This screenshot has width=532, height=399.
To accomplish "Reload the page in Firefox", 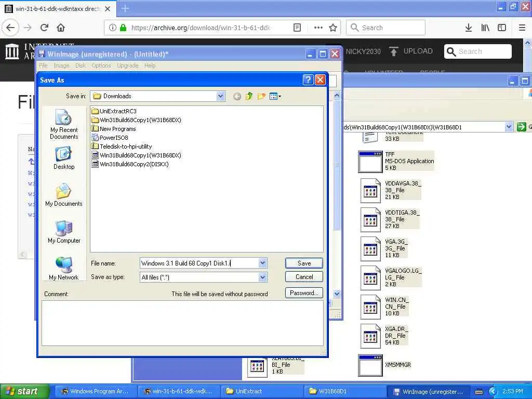I will [44, 28].
